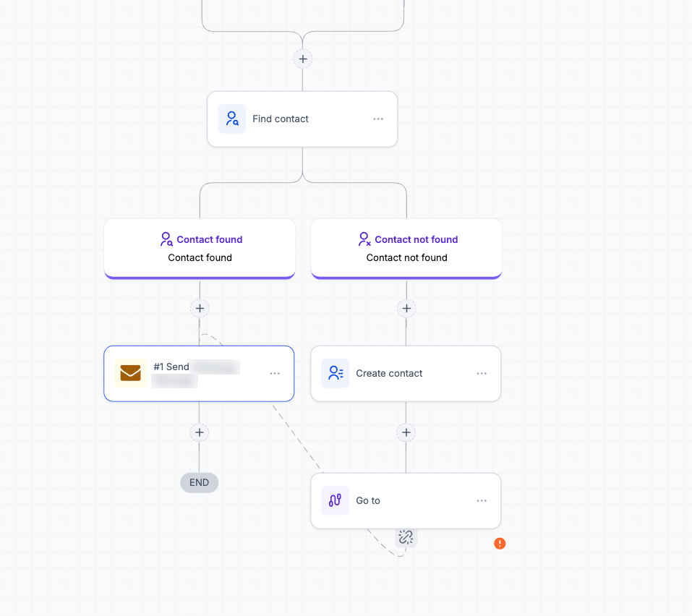Click the unlink icon below Go to
This screenshot has width=692, height=616.
[x=406, y=537]
